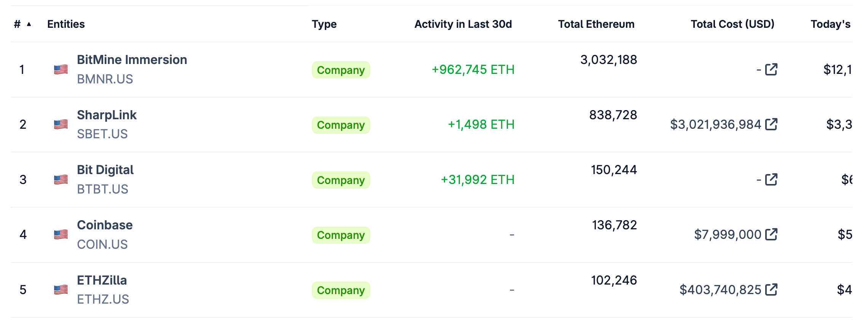Viewport: 868px width, 320px height.
Task: Sort table by Total Ethereum column
Action: point(596,24)
